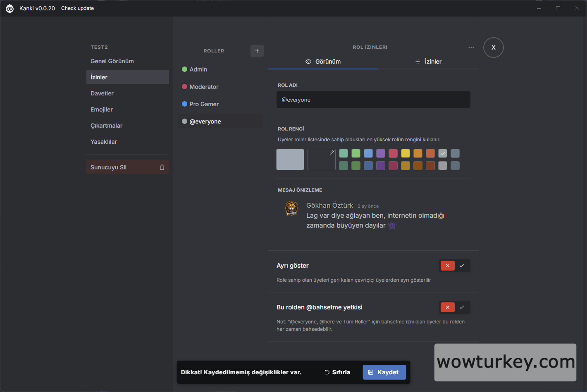Disable Ayrı göster with the red X
This screenshot has height=392, width=587.
(x=447, y=266)
